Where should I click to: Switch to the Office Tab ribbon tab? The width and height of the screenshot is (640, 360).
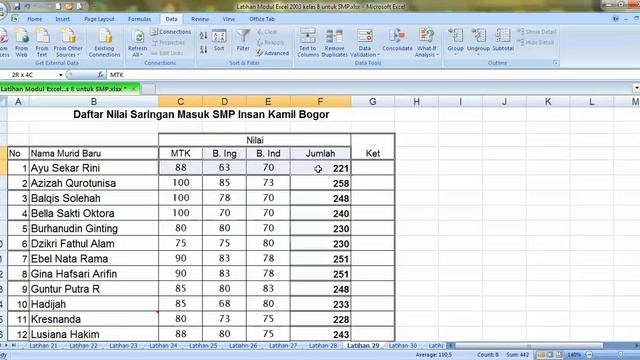point(262,19)
